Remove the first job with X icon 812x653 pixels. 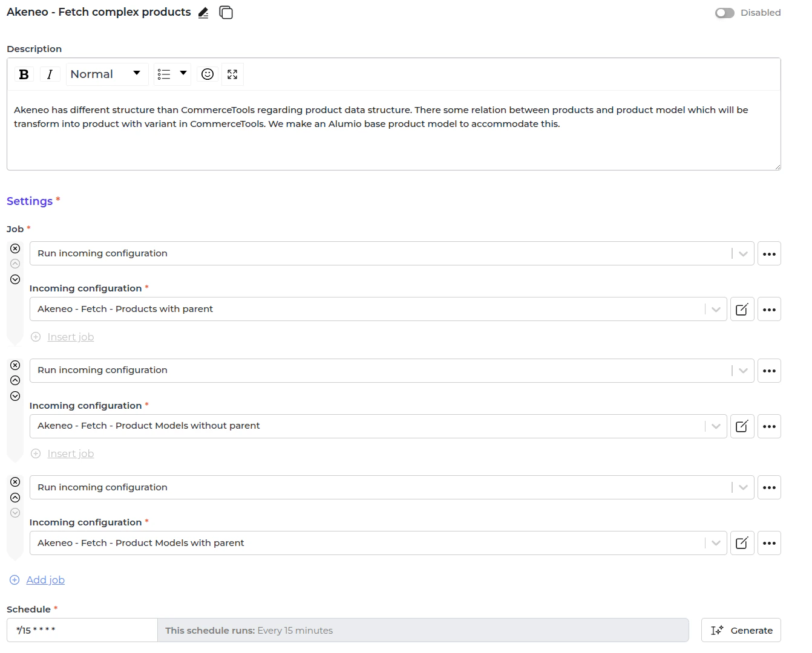(x=15, y=249)
